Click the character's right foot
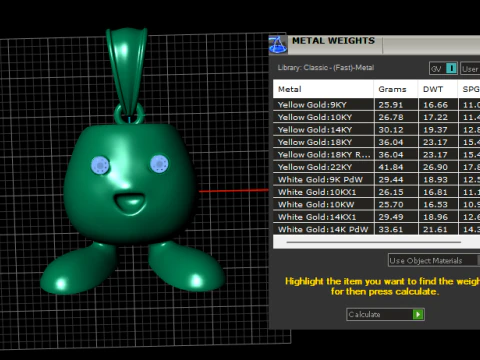 click(186, 266)
